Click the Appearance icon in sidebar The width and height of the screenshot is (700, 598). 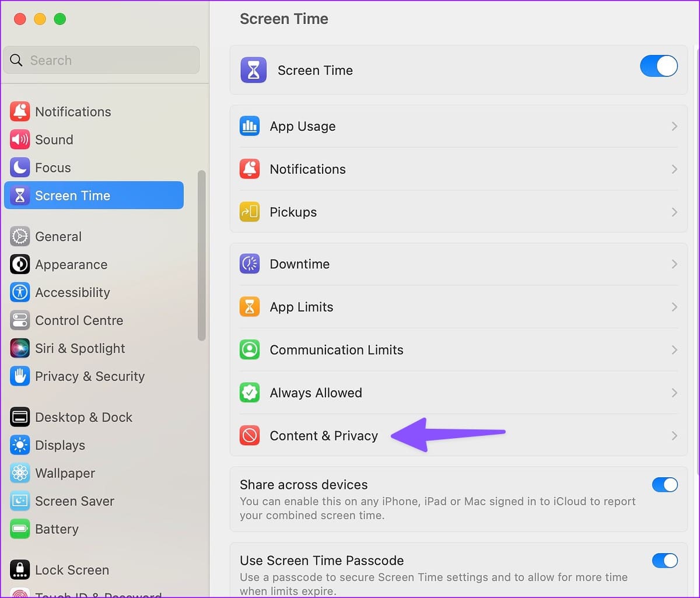[x=20, y=264]
